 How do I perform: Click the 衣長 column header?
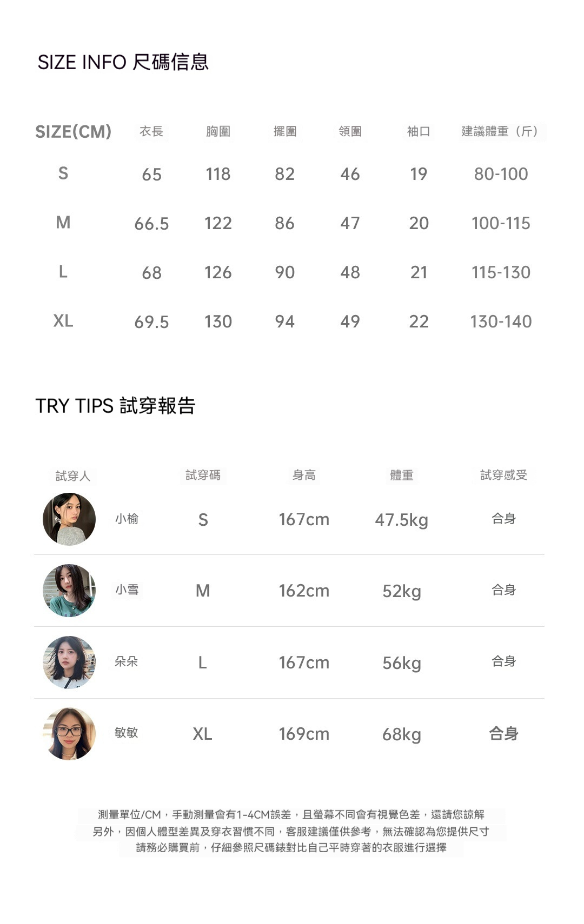tap(151, 131)
